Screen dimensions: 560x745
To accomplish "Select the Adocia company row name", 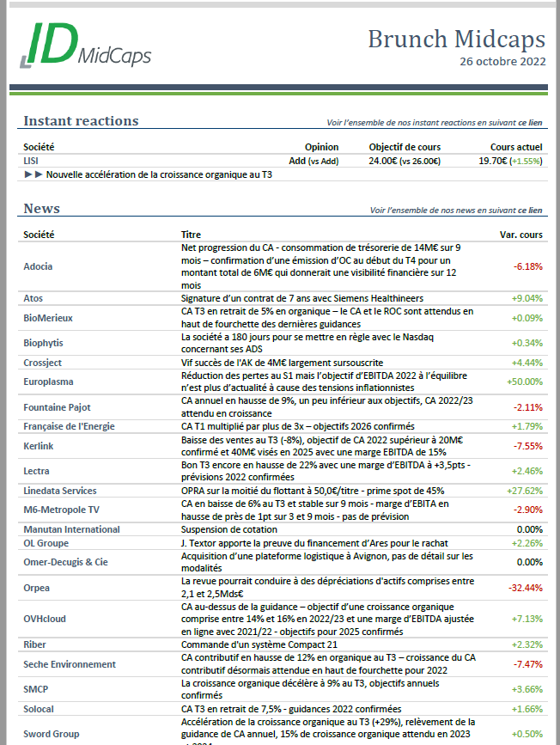I will [x=38, y=266].
